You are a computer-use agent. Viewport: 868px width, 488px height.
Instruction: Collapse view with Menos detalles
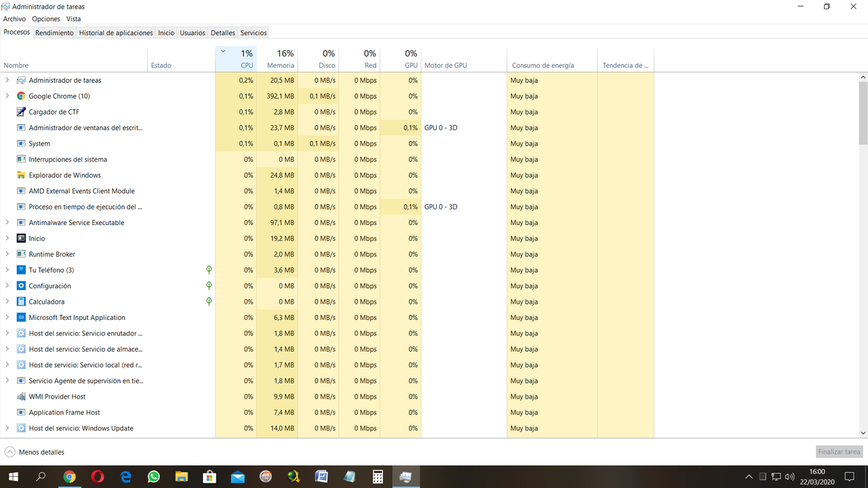pos(35,452)
